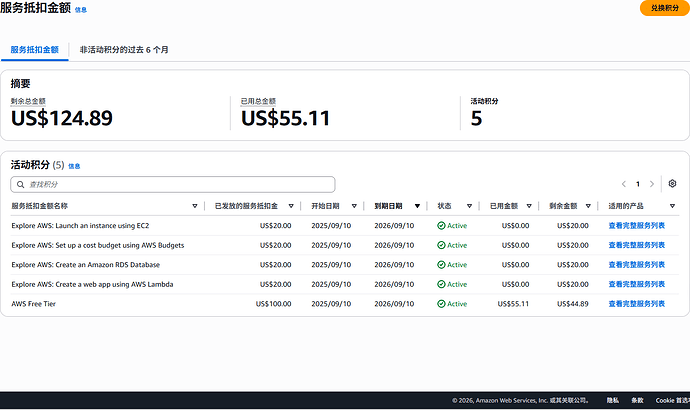690x410 pixels.
Task: Click Active status icon in AWS Lambda row
Action: 441,284
